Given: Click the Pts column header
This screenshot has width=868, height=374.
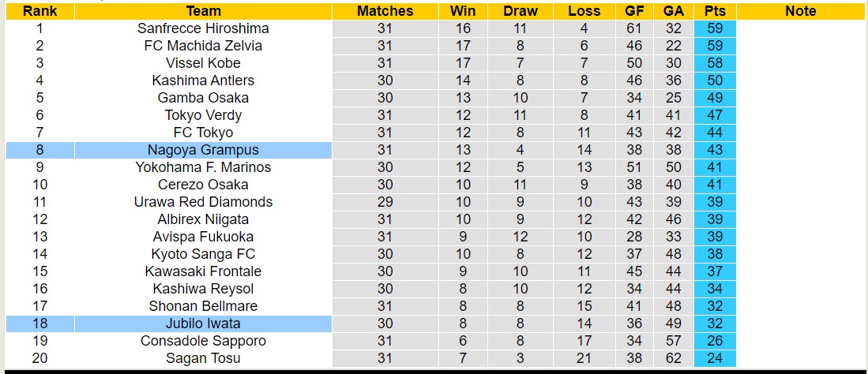Looking at the screenshot, I should click(716, 11).
